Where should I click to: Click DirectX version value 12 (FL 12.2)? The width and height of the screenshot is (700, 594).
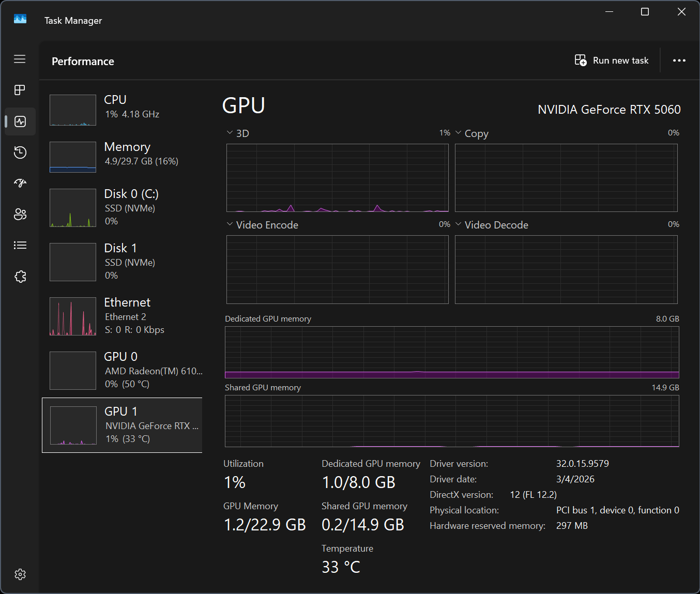click(x=533, y=495)
